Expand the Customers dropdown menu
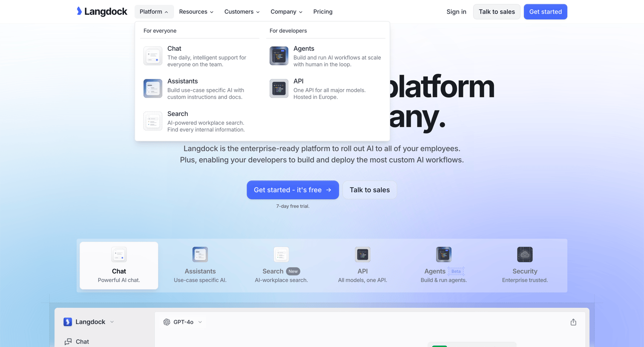This screenshot has height=347, width=644. (x=242, y=12)
